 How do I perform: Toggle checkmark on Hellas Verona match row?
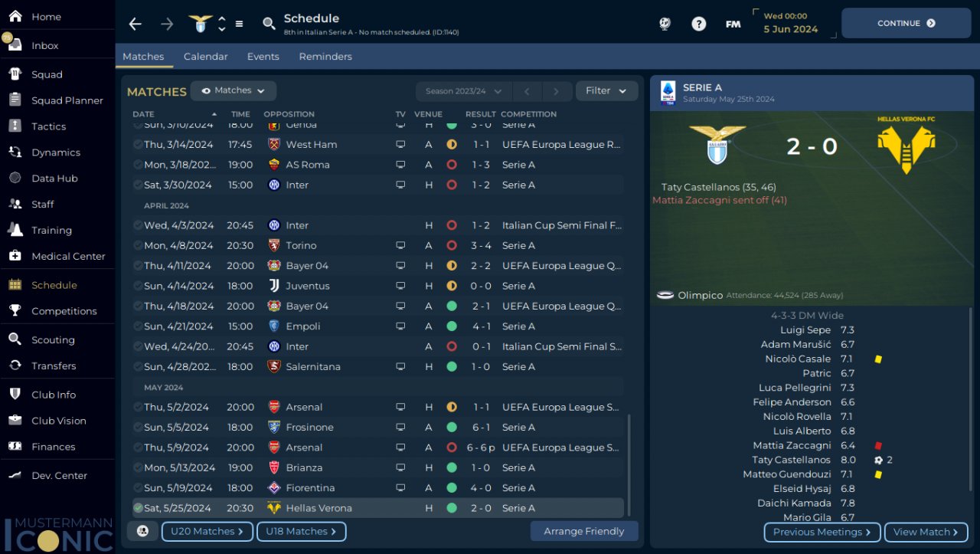coord(138,508)
